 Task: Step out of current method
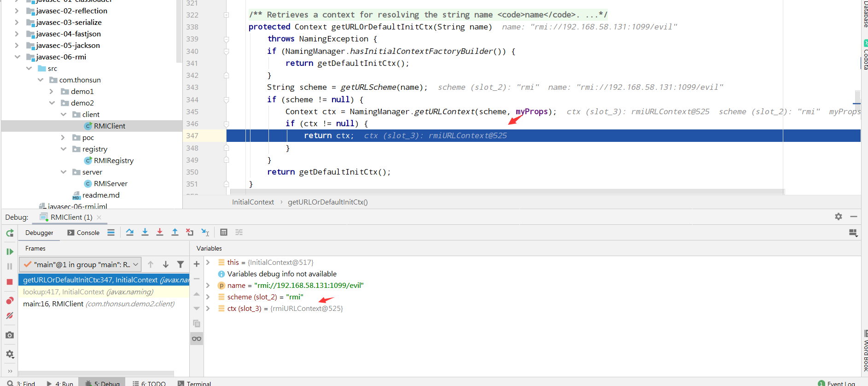[175, 233]
